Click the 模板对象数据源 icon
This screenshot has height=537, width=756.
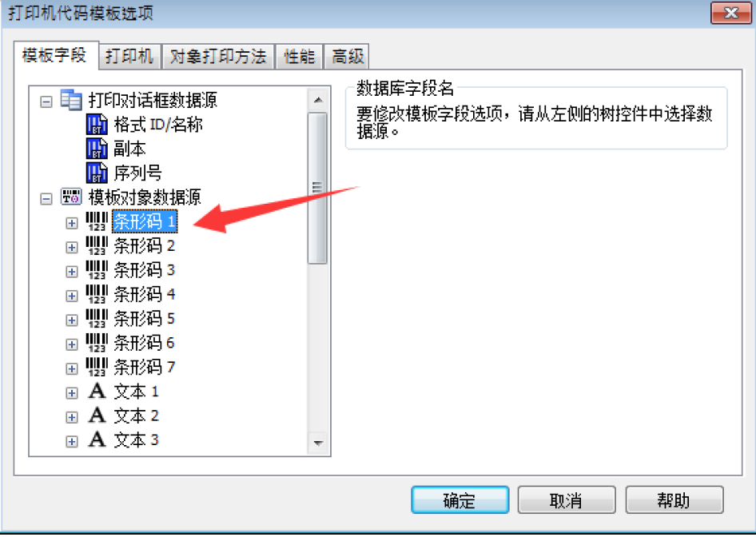tap(71, 197)
